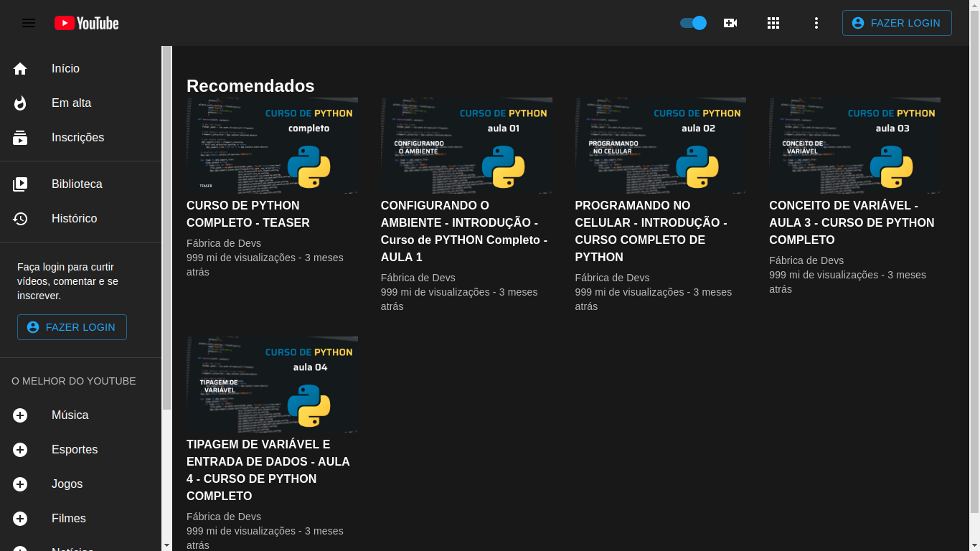Click Fábrica de Devs under teaser video
980x551 pixels.
tap(224, 243)
